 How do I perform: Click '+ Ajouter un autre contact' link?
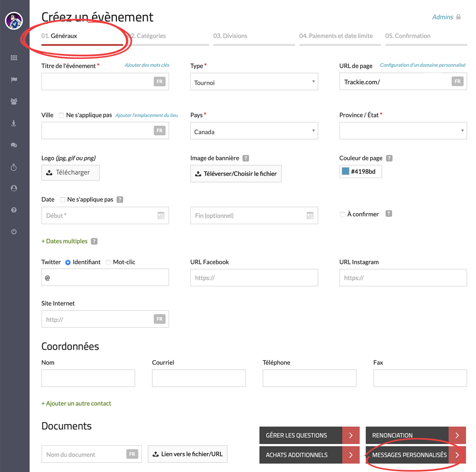tap(76, 403)
